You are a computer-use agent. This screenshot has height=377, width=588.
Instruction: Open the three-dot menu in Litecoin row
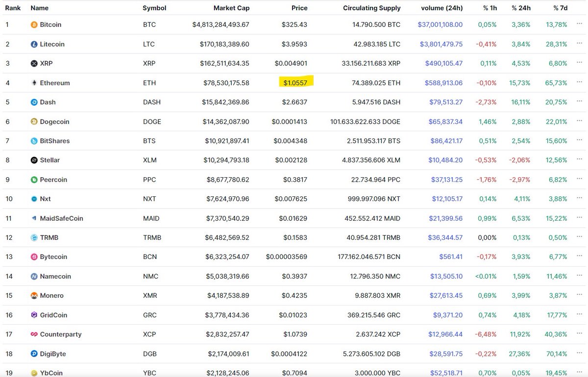click(x=580, y=44)
